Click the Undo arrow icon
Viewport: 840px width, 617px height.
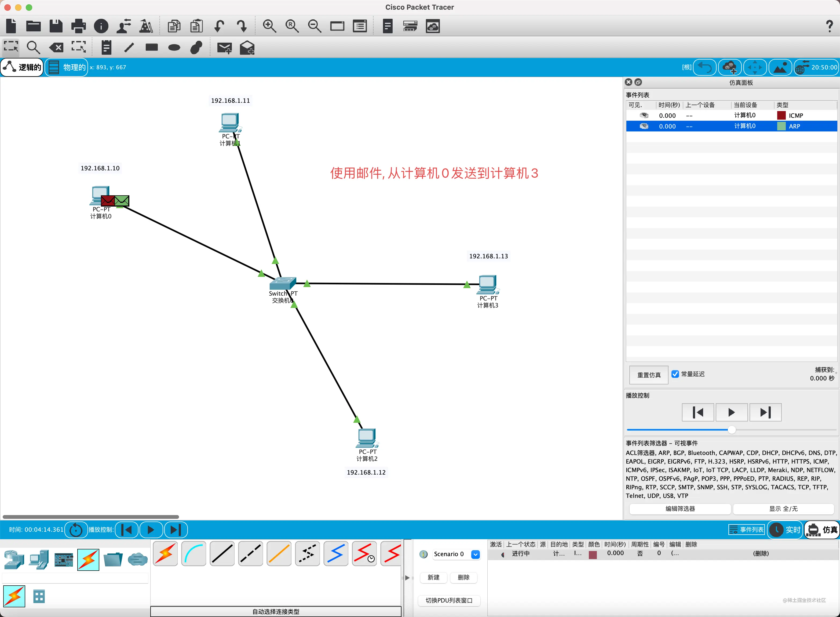tap(219, 26)
